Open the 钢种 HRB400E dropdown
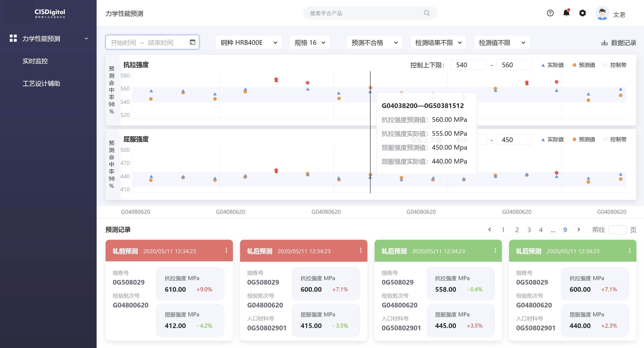 tap(249, 43)
